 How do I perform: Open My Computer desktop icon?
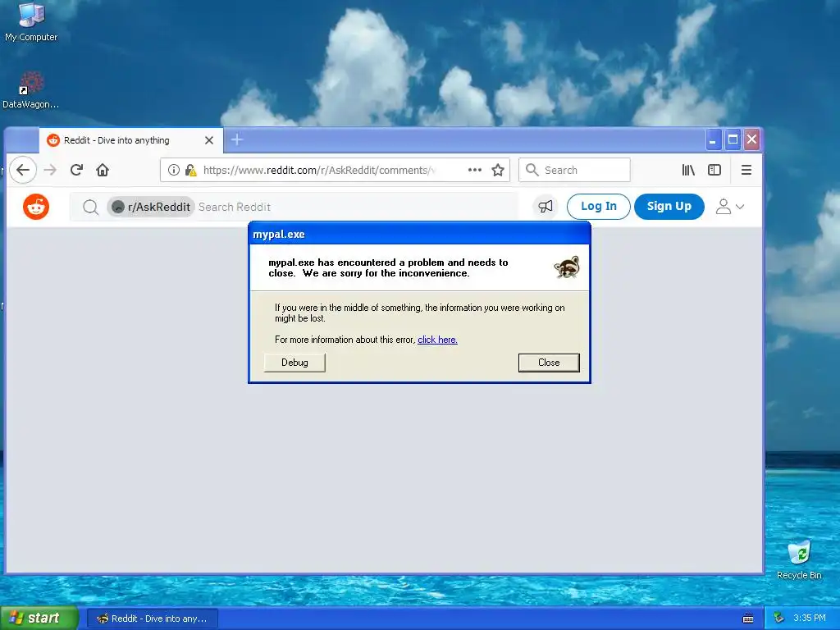(31, 22)
